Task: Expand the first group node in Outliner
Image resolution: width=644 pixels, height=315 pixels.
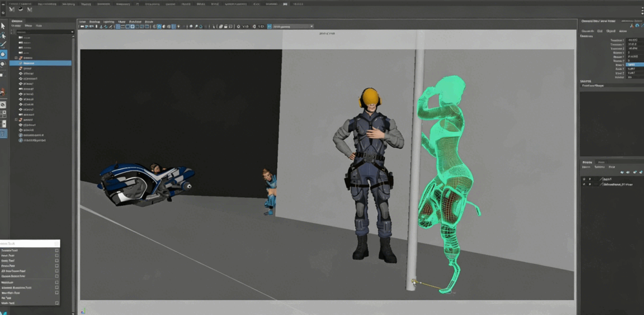Action: [16, 58]
